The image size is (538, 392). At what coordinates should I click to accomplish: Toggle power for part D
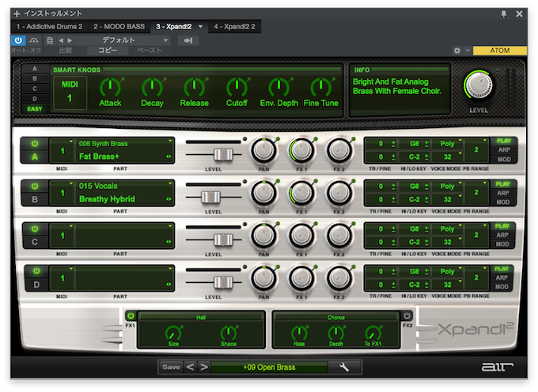tap(36, 271)
